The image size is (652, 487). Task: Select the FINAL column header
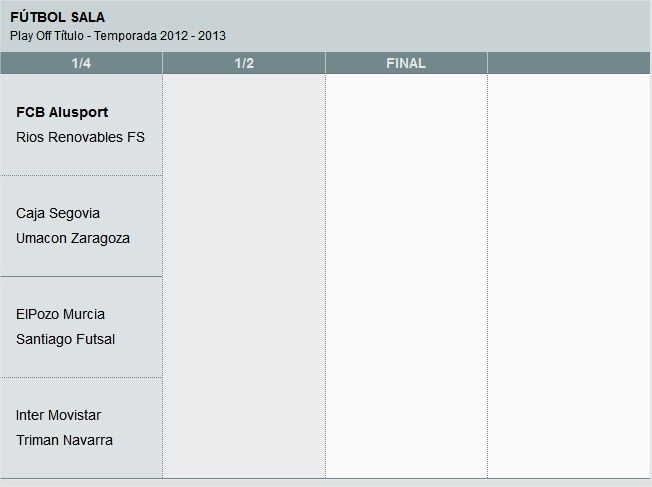point(406,63)
